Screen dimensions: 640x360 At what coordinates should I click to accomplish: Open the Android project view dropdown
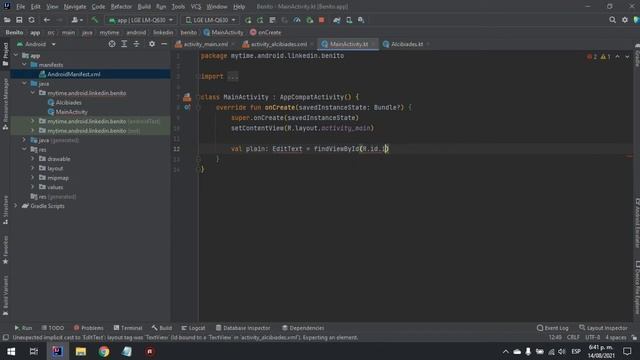(36, 44)
